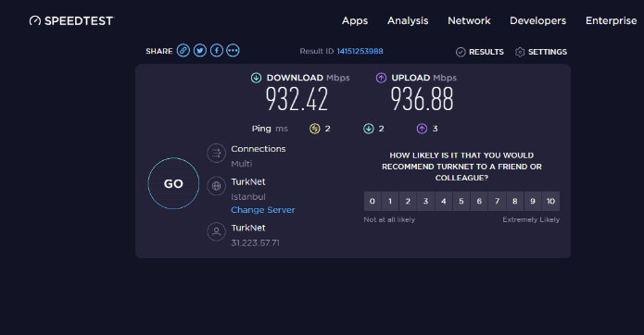
Task: Click the Settings gear icon
Action: pyautogui.click(x=520, y=52)
